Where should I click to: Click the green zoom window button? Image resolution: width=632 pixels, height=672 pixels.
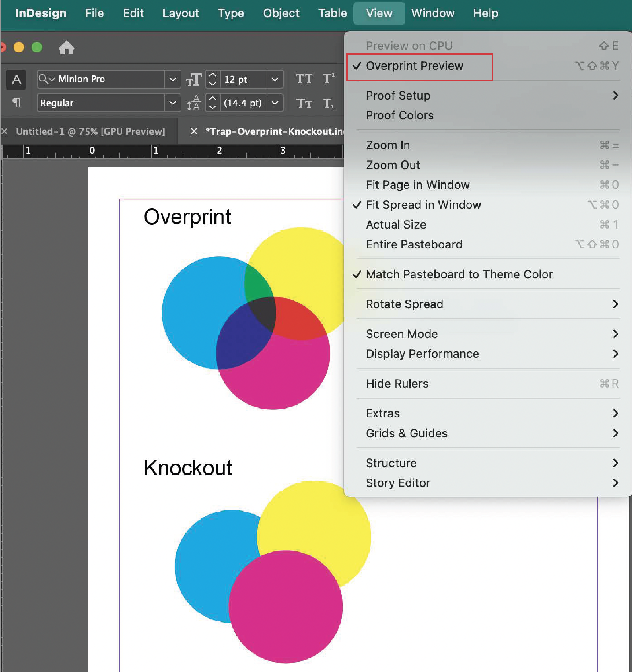click(37, 47)
